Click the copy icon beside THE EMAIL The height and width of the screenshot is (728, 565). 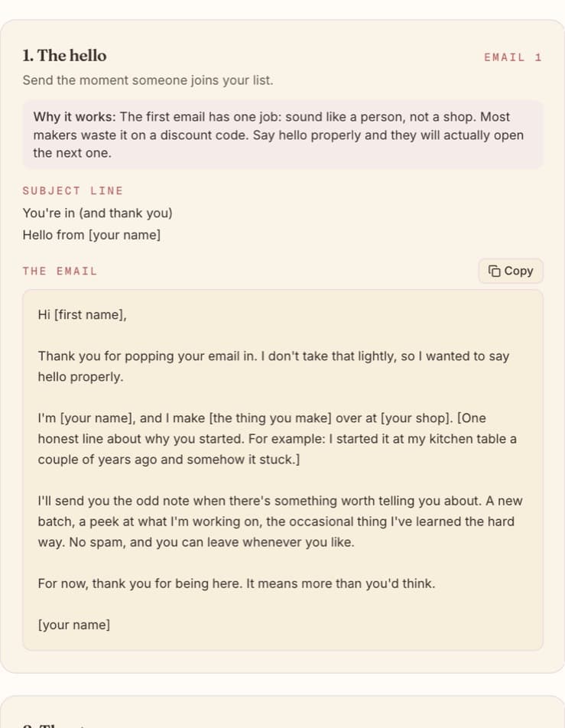click(x=495, y=271)
